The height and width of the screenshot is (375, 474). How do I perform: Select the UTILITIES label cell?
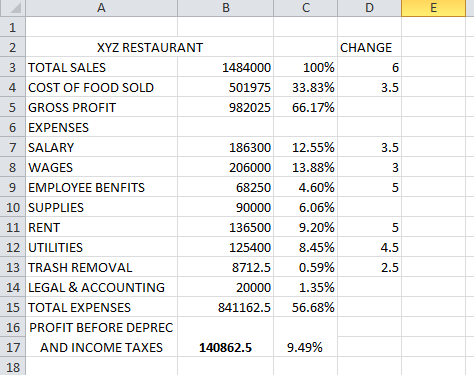tap(102, 247)
